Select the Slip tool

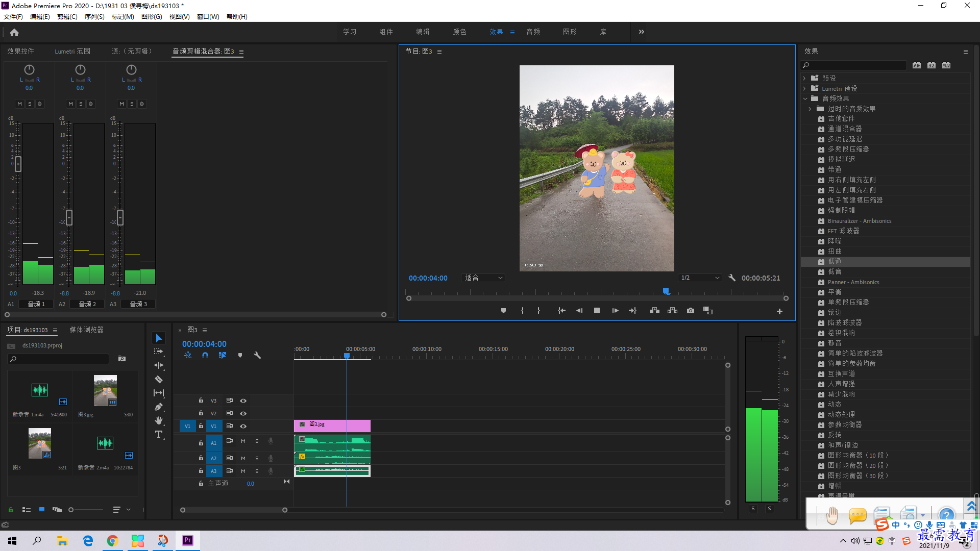159,393
